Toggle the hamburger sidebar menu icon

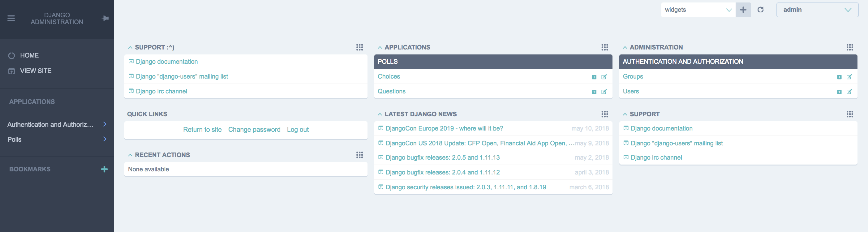[x=11, y=18]
